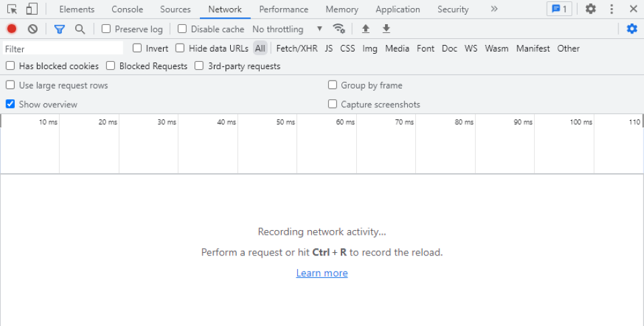
Task: Open network conditions Wi-Fi settings icon
Action: pos(339,29)
